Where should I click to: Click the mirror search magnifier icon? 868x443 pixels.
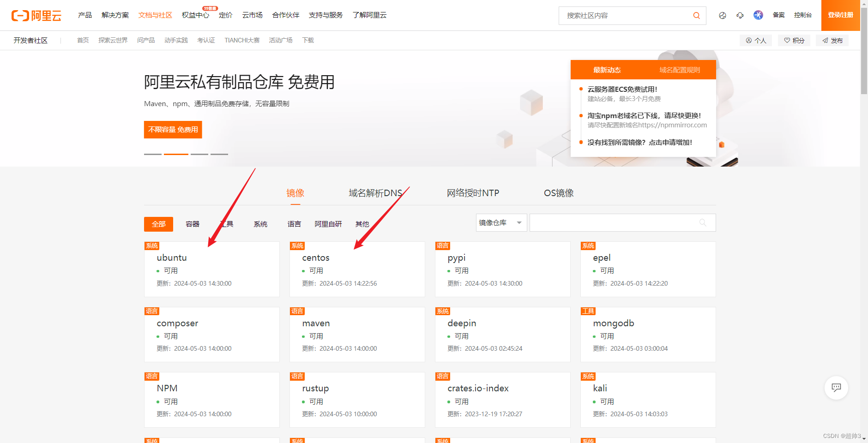pyautogui.click(x=703, y=222)
